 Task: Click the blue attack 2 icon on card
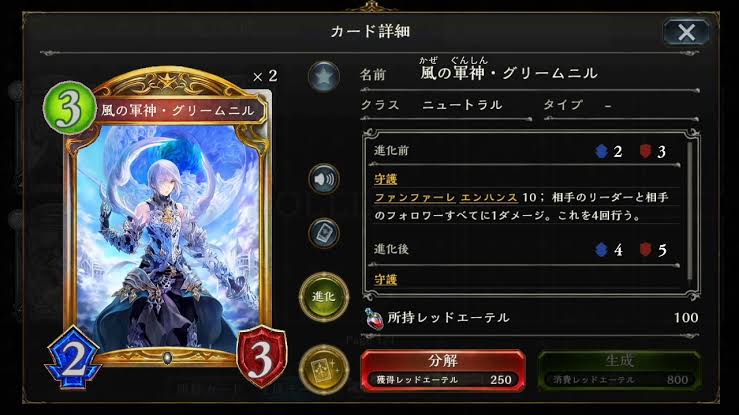pyautogui.click(x=73, y=359)
